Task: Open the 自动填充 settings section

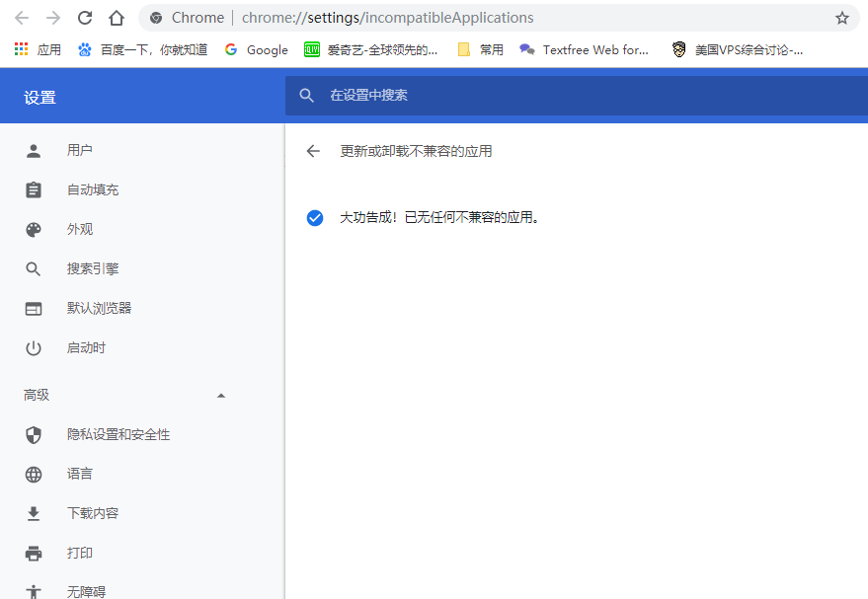Action: (x=93, y=189)
